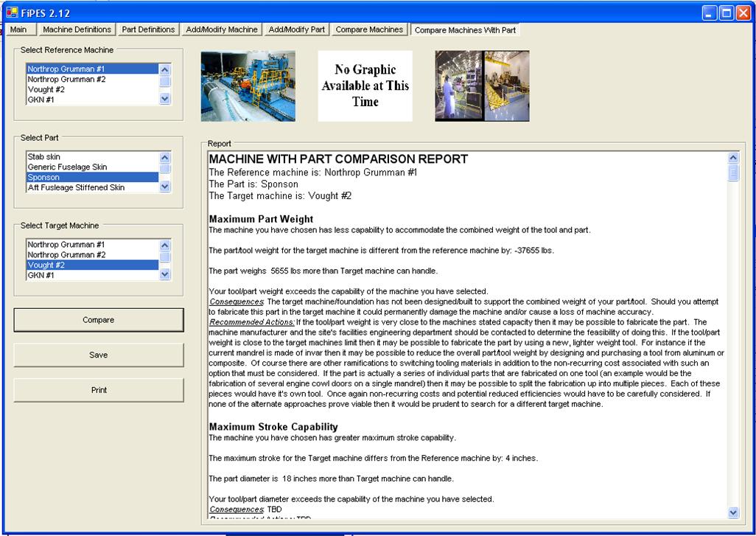The width and height of the screenshot is (756, 536).
Task: Click the factory floor photo thumbnail
Action: (482, 86)
